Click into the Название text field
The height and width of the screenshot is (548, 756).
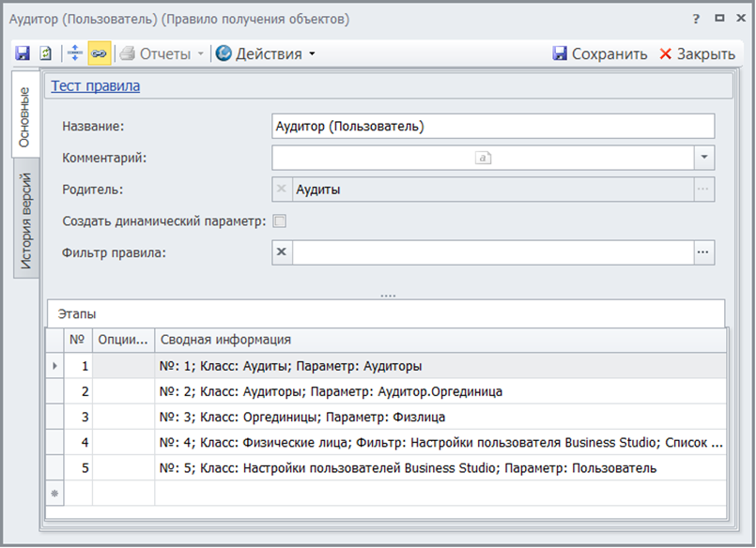pyautogui.click(x=493, y=126)
